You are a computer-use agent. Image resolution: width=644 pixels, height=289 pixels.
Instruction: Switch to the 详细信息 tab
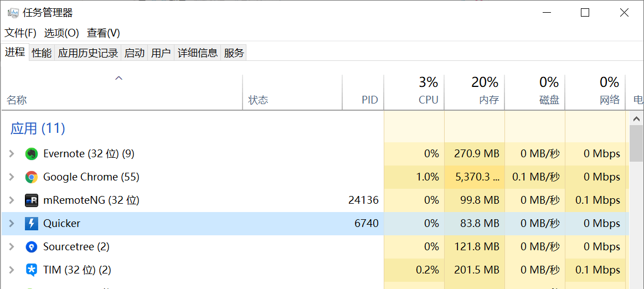pyautogui.click(x=198, y=53)
